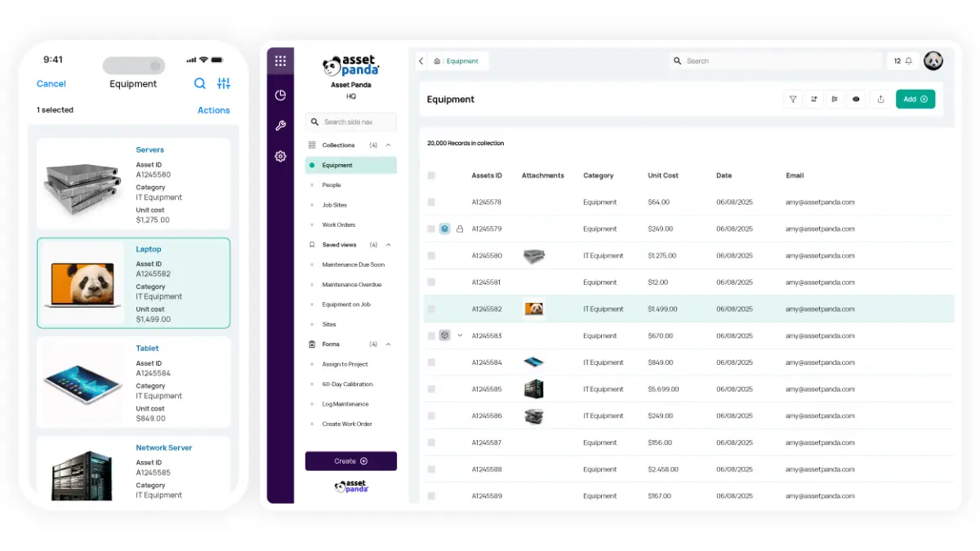Collapse the Collections section in the sidebar
The height and width of the screenshot is (551, 980).
coord(388,144)
